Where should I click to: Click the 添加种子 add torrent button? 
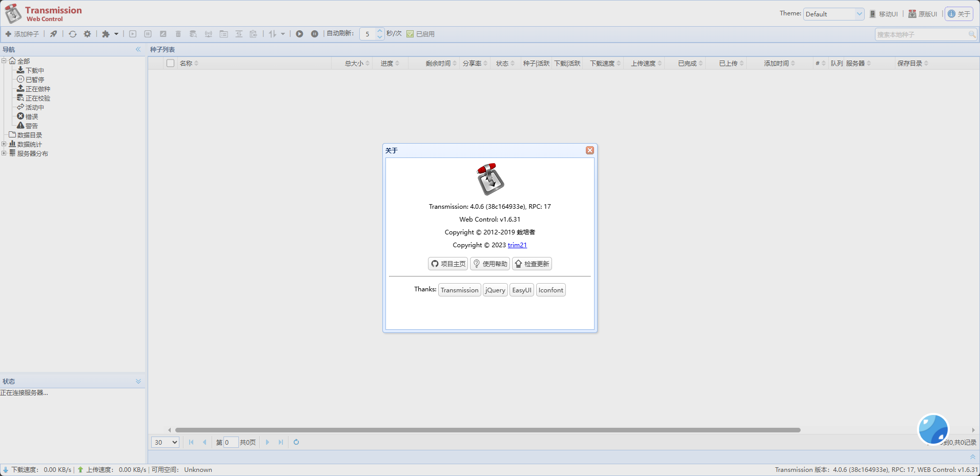[x=22, y=34]
